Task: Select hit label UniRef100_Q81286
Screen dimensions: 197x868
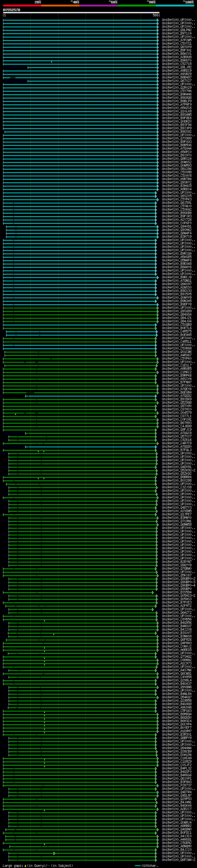Action: point(177,169)
